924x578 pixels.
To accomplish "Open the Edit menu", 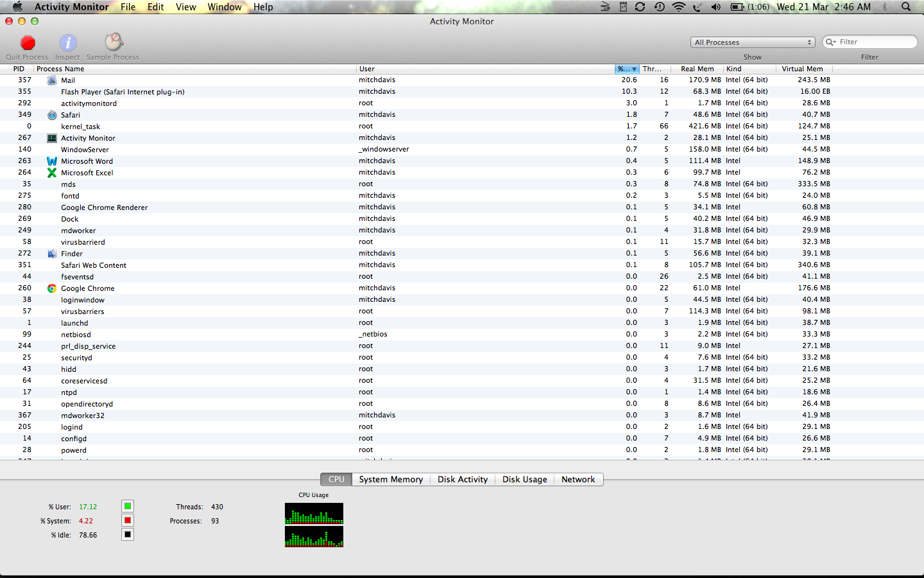I will click(156, 6).
